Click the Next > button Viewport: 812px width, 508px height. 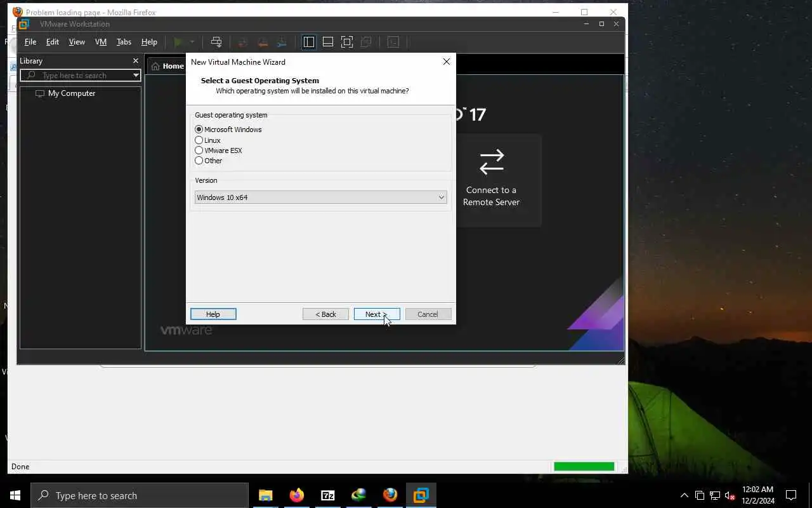pyautogui.click(x=377, y=314)
